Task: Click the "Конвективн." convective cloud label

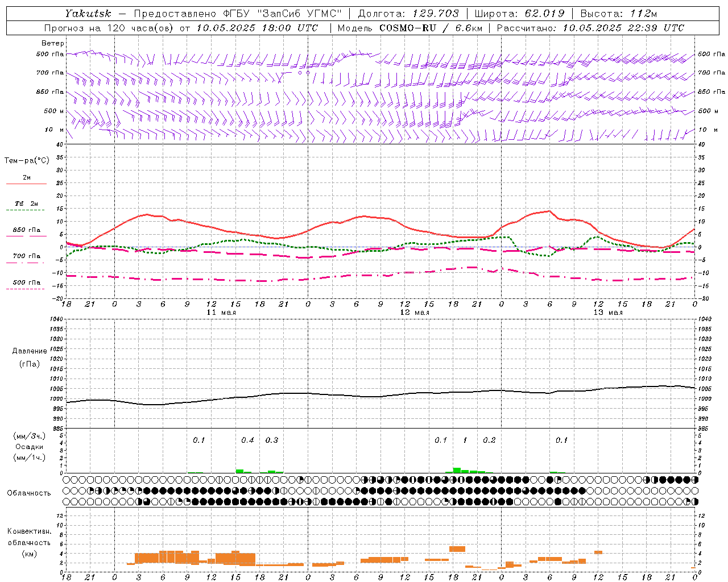Action: (29, 531)
